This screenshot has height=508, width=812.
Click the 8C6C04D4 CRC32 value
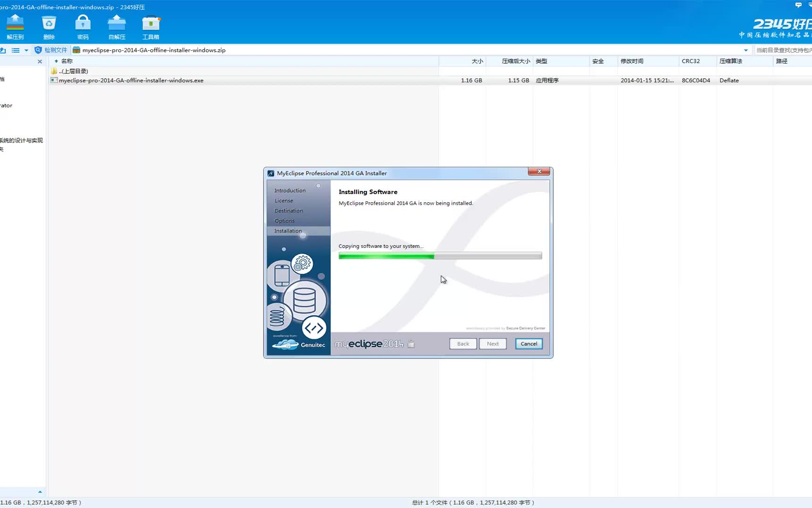point(696,80)
